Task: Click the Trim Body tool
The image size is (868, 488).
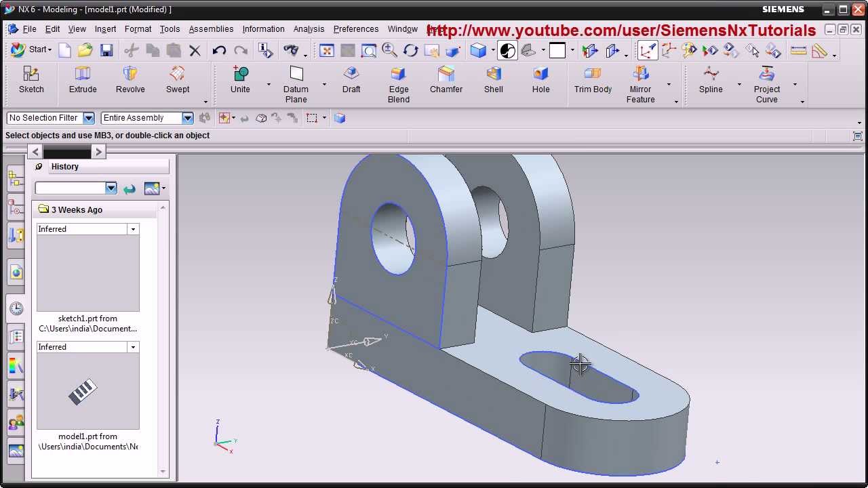Action: point(593,80)
